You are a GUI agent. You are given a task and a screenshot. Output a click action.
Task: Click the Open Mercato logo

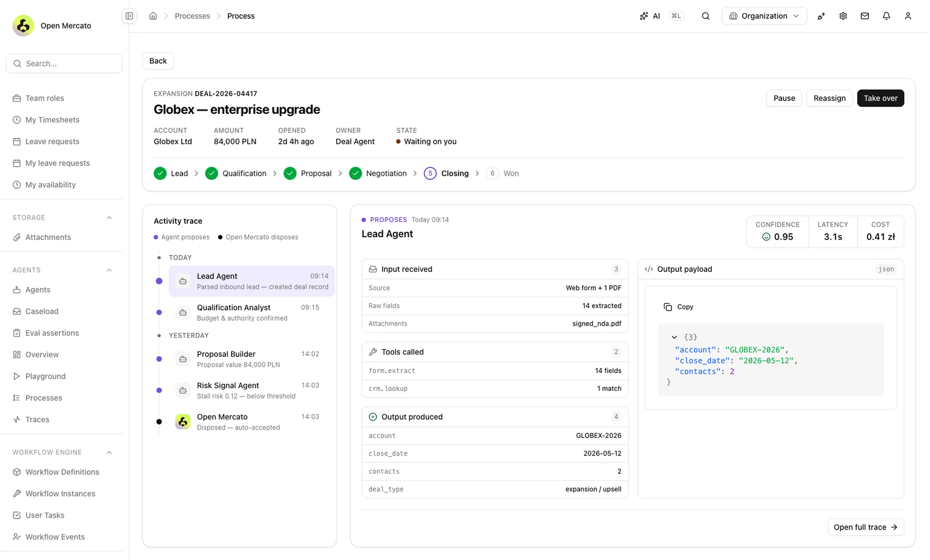[x=23, y=26]
